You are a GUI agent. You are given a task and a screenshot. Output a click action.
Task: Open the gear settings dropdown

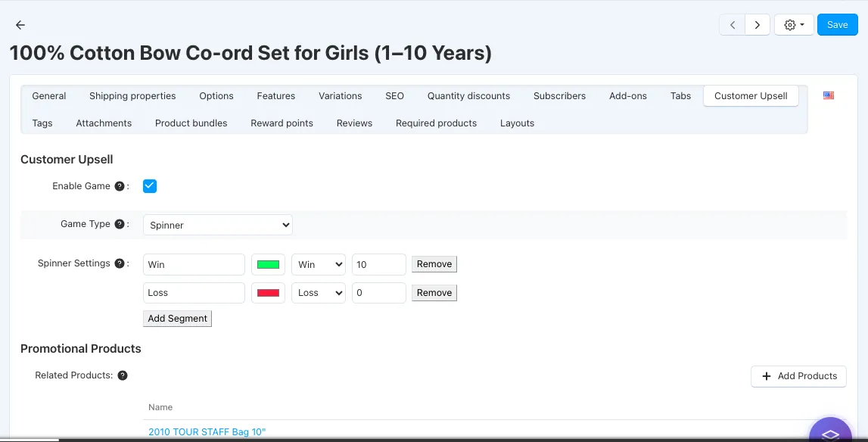tap(794, 25)
